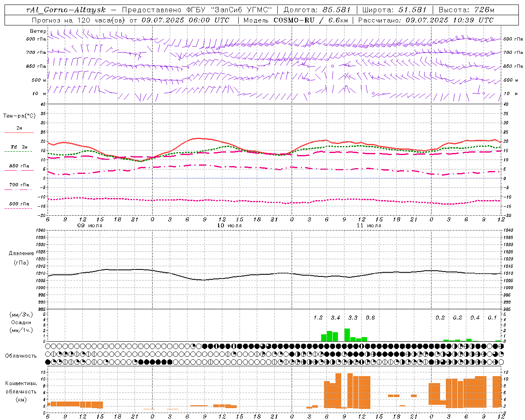Select the 'Давление' pressure panel label

click(x=21, y=253)
